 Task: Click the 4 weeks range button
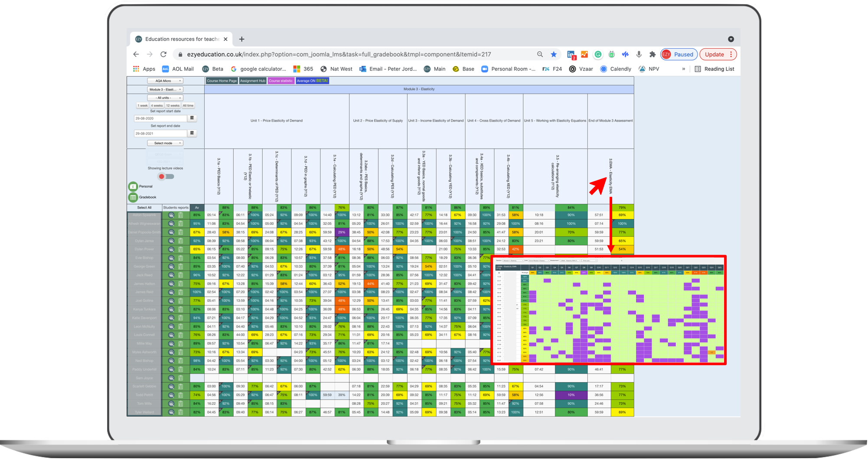pos(157,105)
